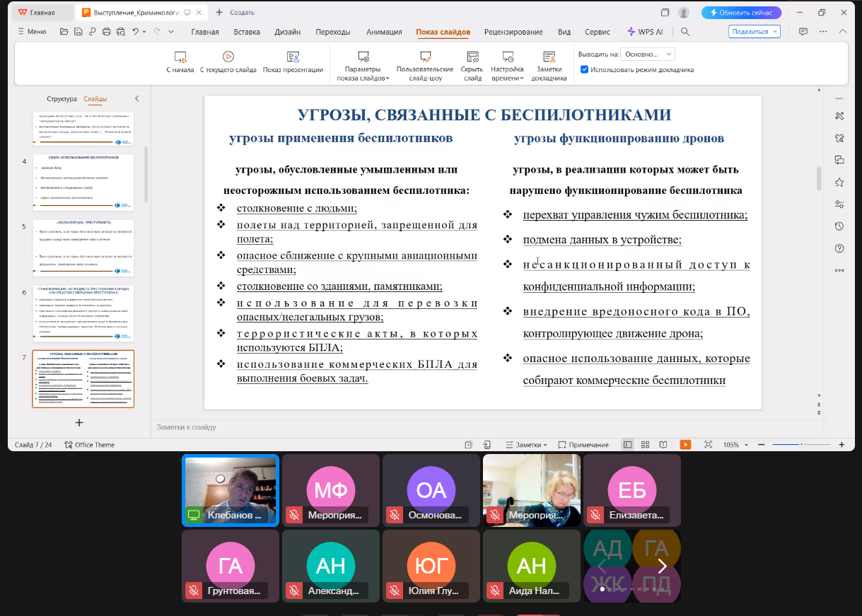Uncheck 'Использовать режим докладчика' checkbox
This screenshot has width=862, height=616.
click(x=585, y=70)
